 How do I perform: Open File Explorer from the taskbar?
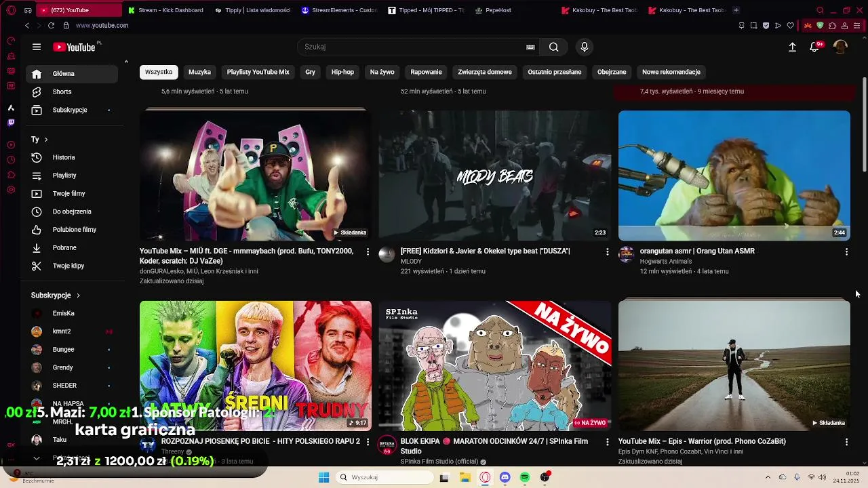tap(465, 477)
